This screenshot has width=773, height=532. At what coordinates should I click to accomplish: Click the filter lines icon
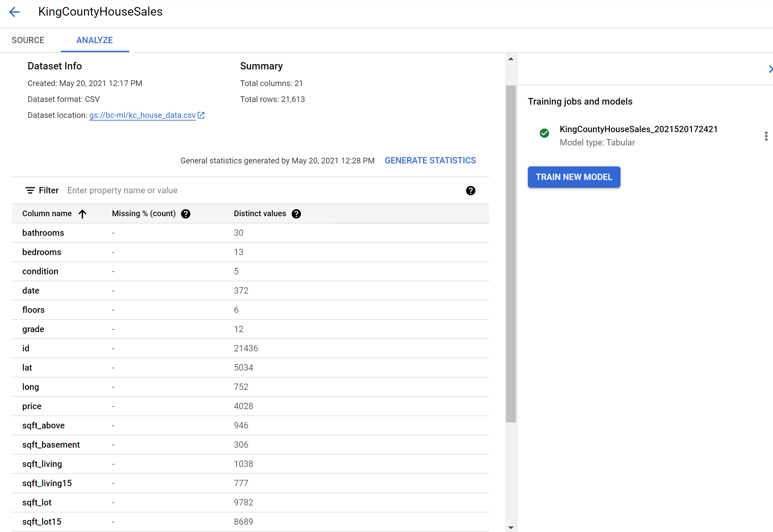click(30, 190)
